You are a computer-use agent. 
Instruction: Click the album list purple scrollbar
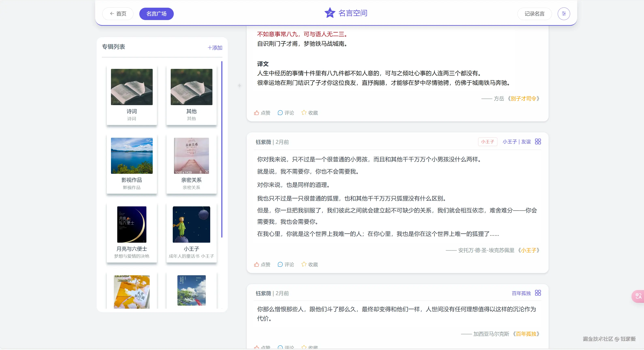tap(222, 150)
